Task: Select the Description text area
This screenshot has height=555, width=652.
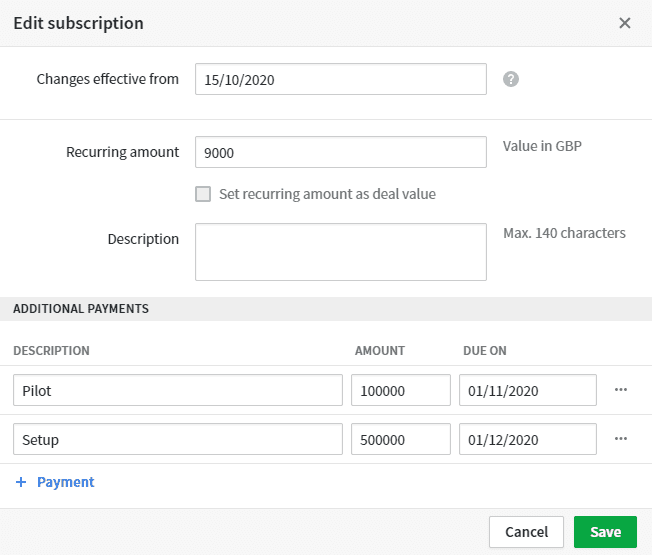Action: point(341,252)
